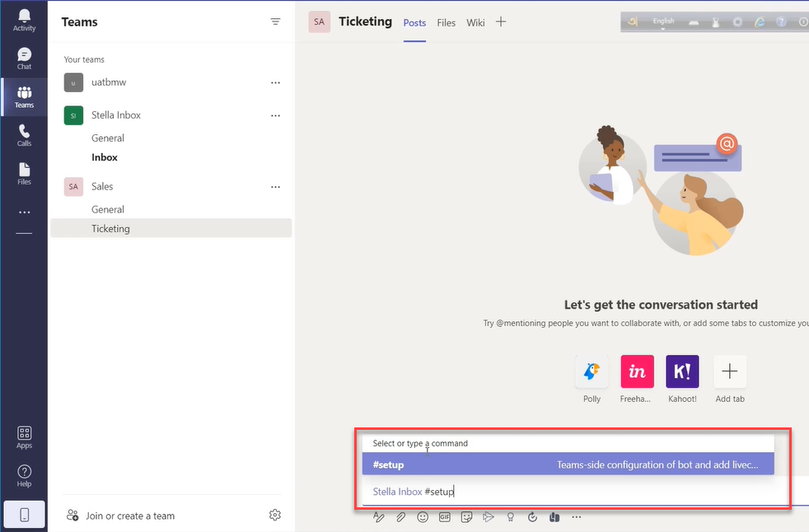Attach a file with paperclip icon
This screenshot has width=809, height=532.
click(400, 517)
